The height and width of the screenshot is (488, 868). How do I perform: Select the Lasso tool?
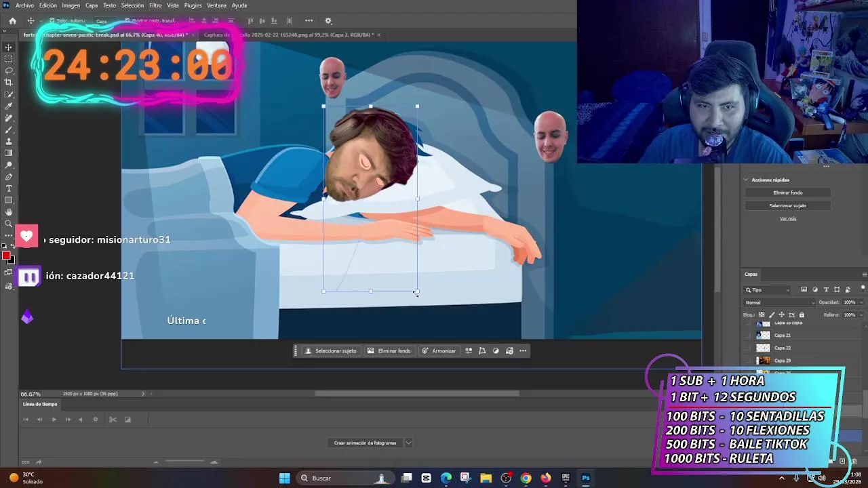[9, 70]
